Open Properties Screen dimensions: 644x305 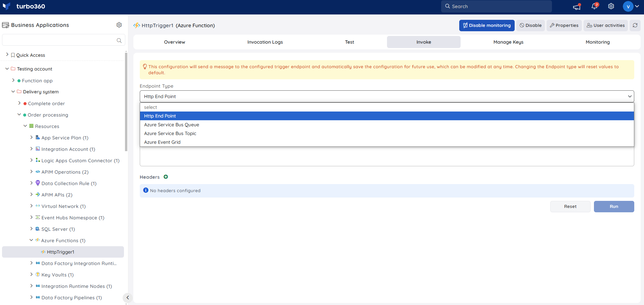tap(564, 25)
